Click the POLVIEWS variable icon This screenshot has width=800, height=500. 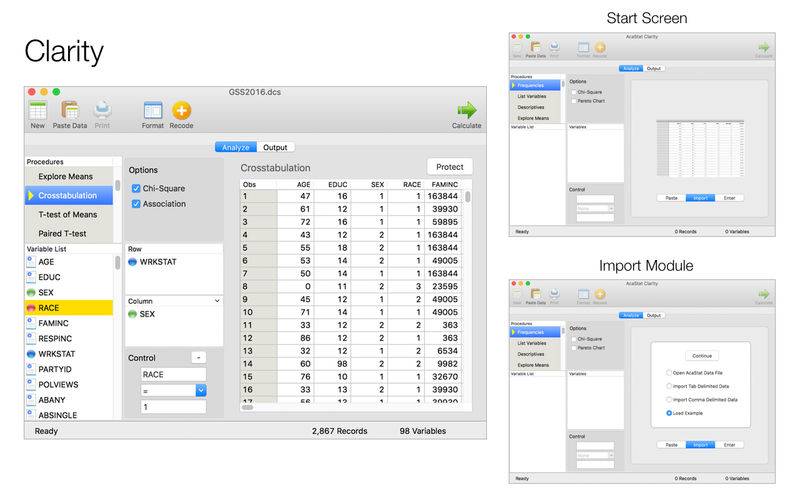(x=31, y=384)
